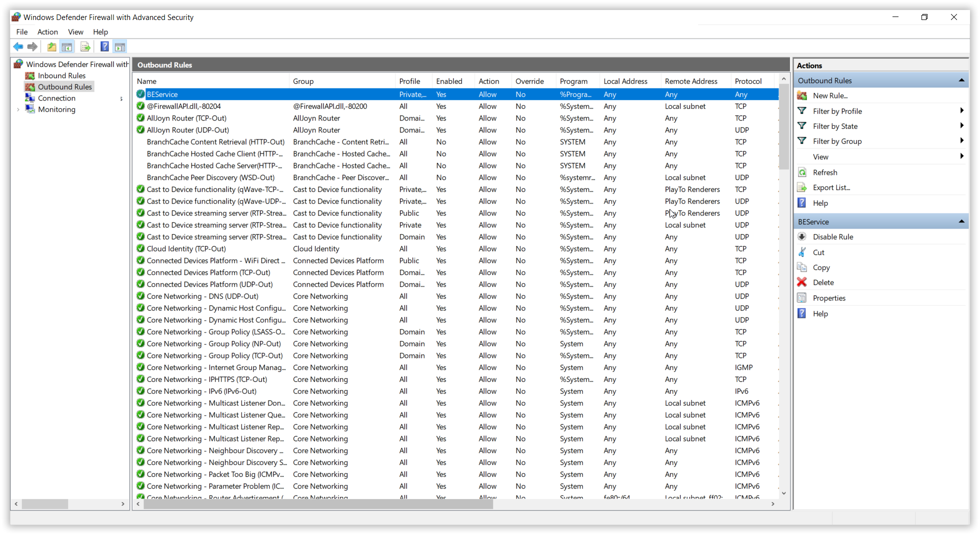Click the New Rule... action

click(830, 95)
